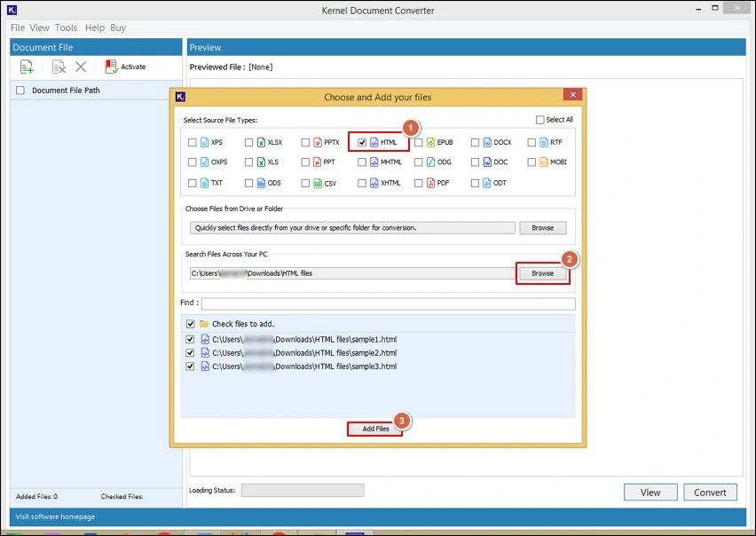Click the ODG file type icon
Viewport: 756px width, 536px height.
[430, 162]
